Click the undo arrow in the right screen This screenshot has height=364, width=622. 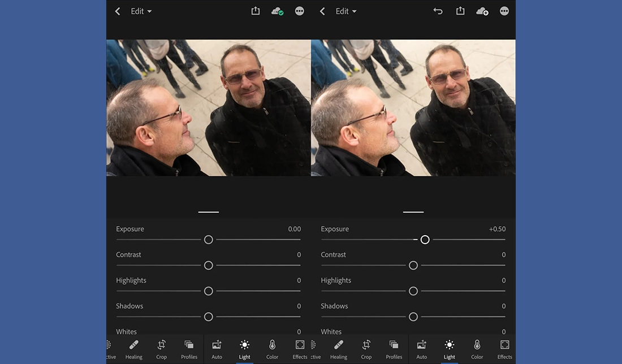(x=438, y=11)
